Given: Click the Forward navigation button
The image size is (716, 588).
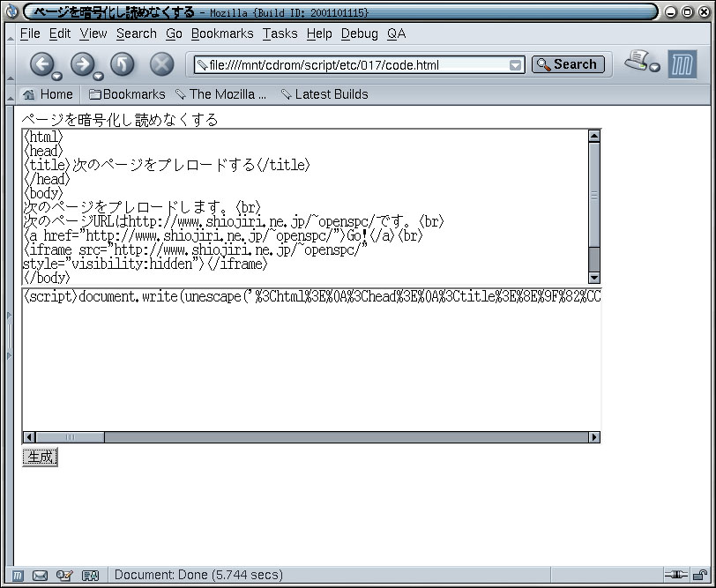Looking at the screenshot, I should [82, 64].
